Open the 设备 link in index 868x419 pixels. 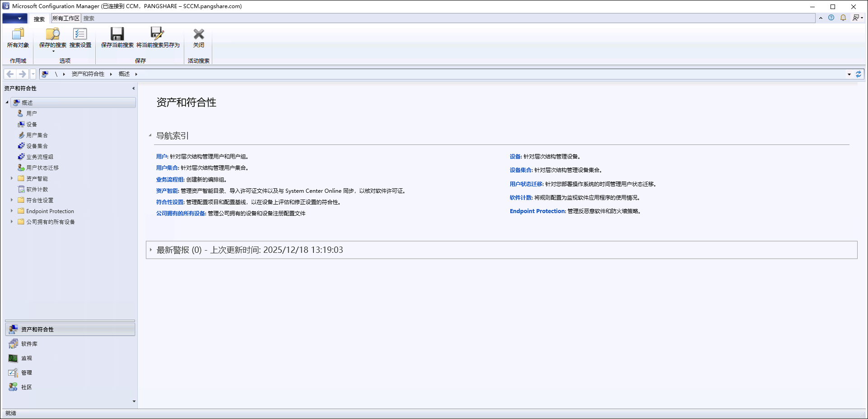pos(515,157)
